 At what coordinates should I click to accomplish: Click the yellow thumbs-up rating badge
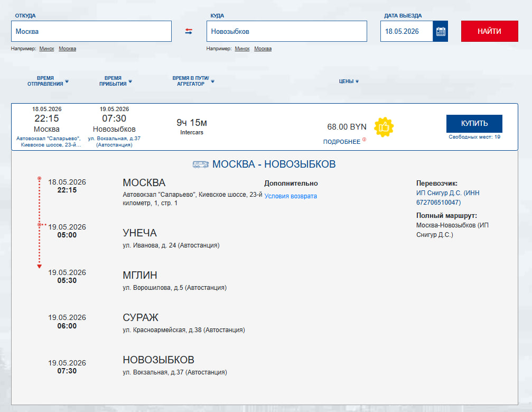[383, 127]
